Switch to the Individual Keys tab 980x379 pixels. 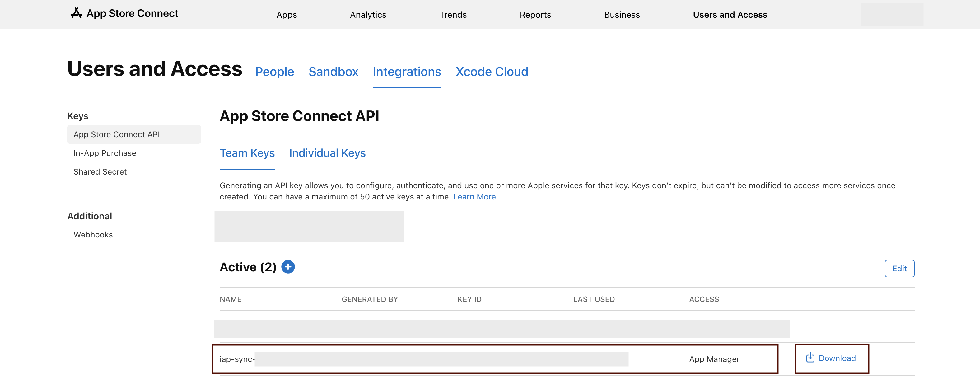327,153
